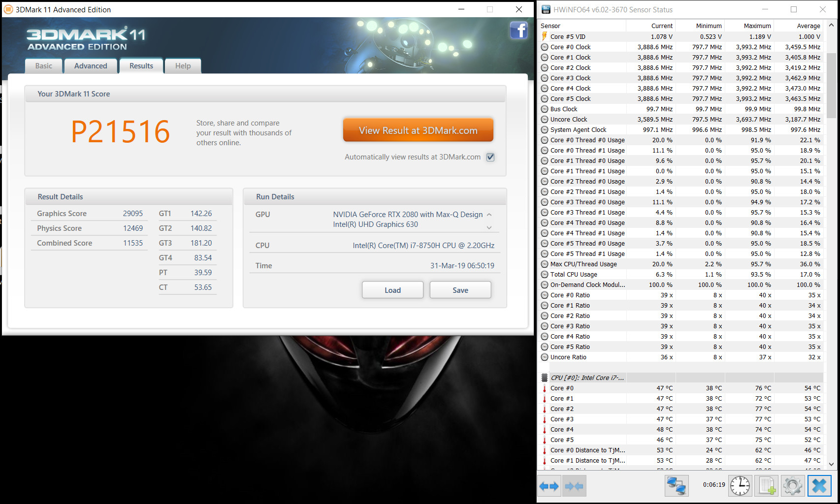Click the lightning icon beside Core #5 VID

click(545, 36)
